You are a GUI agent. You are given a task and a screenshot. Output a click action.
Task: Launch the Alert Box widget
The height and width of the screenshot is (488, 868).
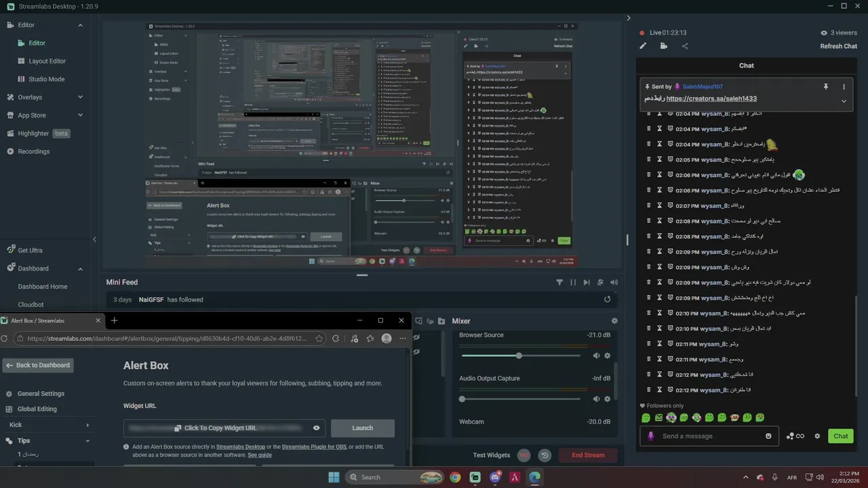[x=362, y=428]
